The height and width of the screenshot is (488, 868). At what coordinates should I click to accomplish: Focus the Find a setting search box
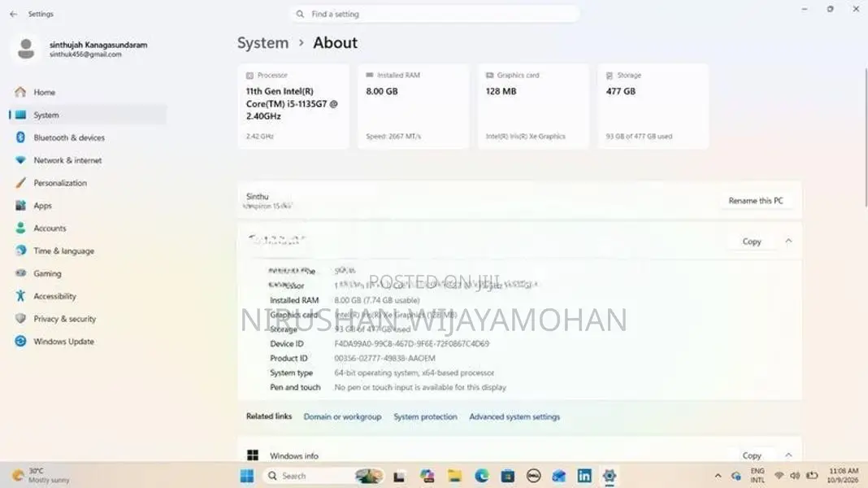coord(435,14)
